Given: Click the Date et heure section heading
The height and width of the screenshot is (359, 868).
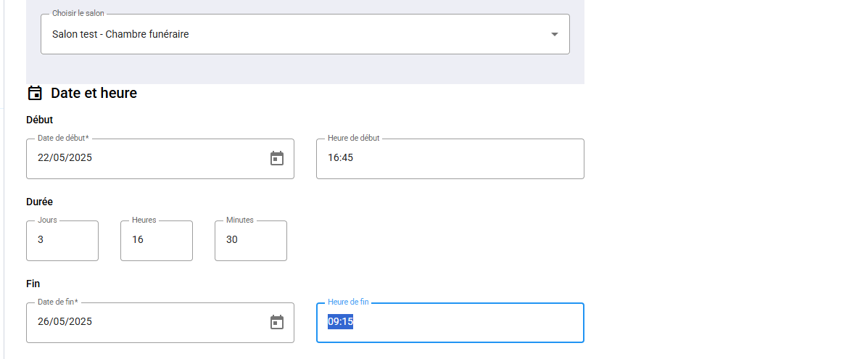Looking at the screenshot, I should 94,93.
